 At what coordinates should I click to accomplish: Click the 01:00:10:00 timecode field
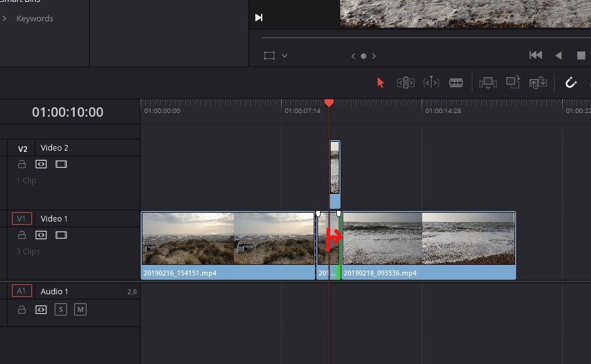coord(68,112)
